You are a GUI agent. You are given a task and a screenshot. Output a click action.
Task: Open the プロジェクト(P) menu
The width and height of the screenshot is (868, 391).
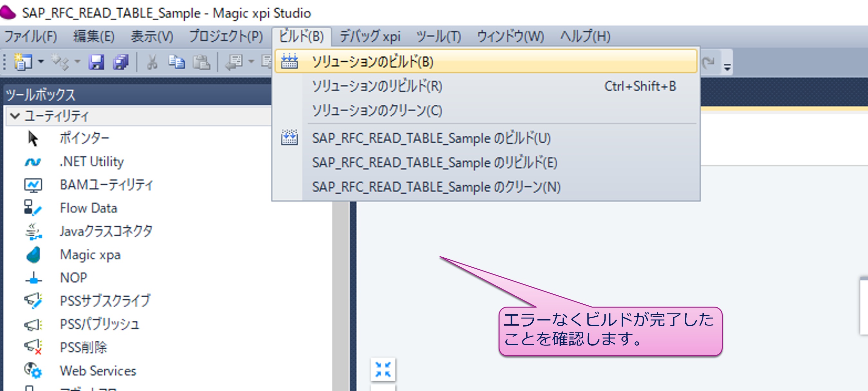pos(226,36)
